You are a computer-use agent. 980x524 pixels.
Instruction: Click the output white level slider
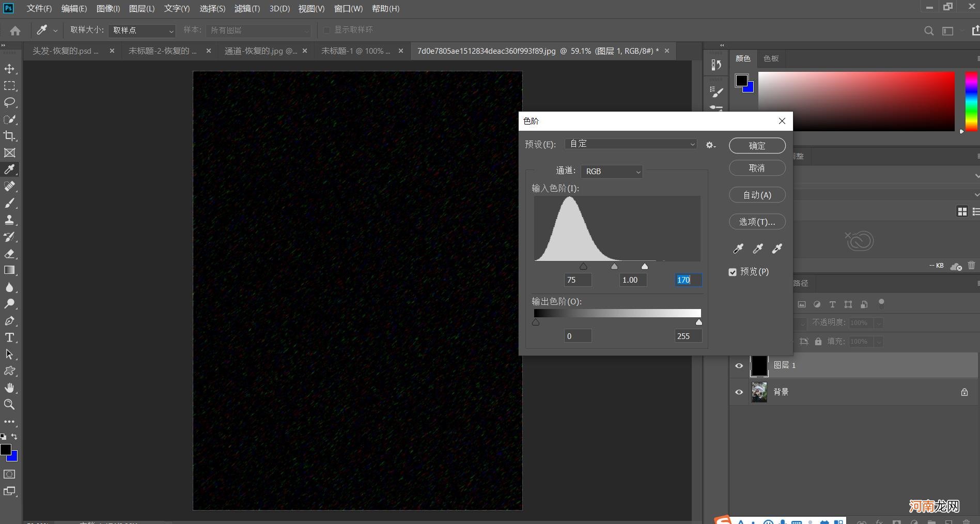pos(699,322)
